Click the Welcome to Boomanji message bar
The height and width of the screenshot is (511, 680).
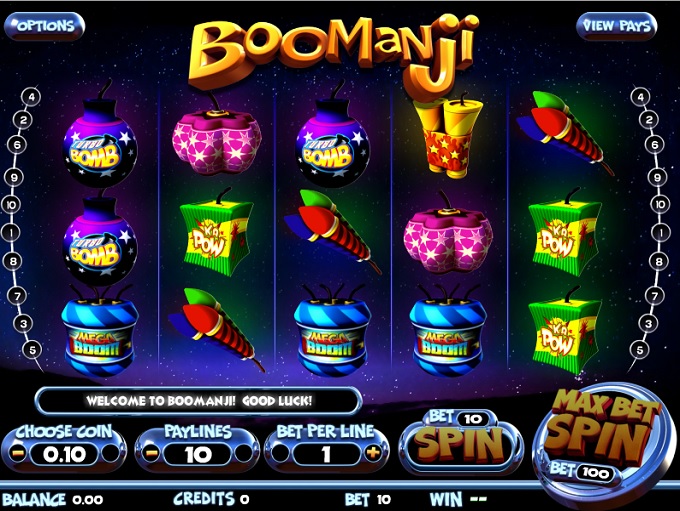[x=199, y=400]
